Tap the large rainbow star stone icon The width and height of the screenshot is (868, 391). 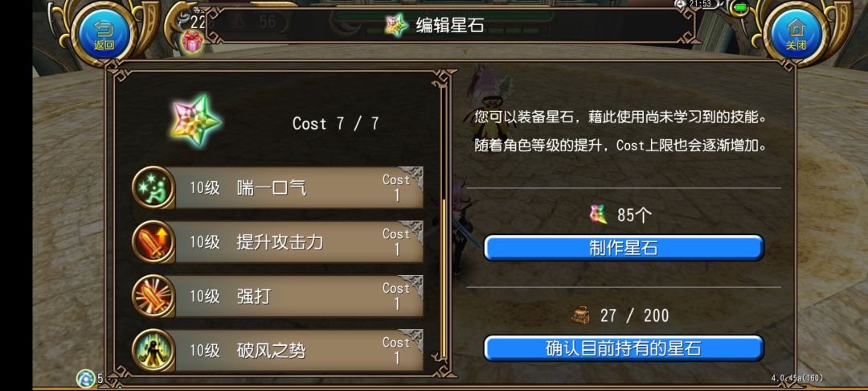point(196,120)
